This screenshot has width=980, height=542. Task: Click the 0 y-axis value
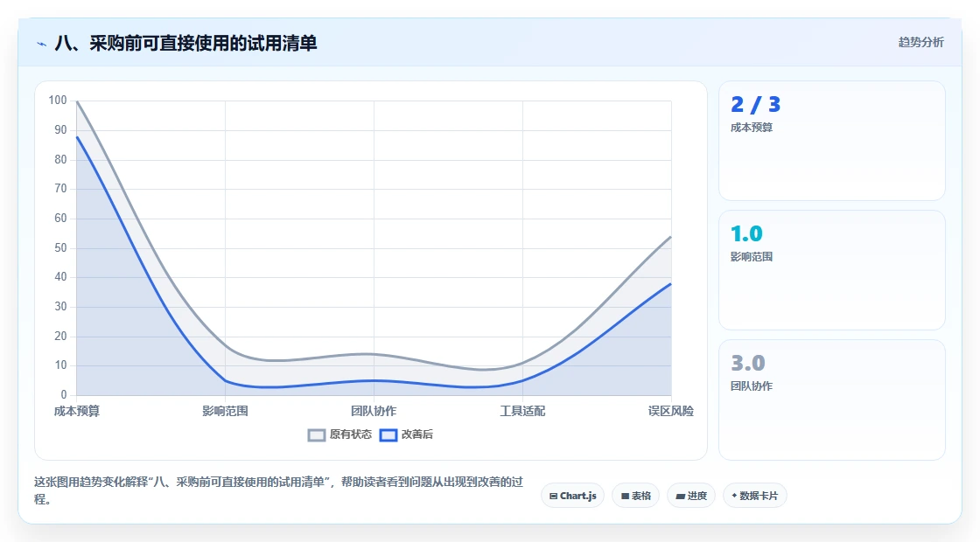(x=64, y=394)
